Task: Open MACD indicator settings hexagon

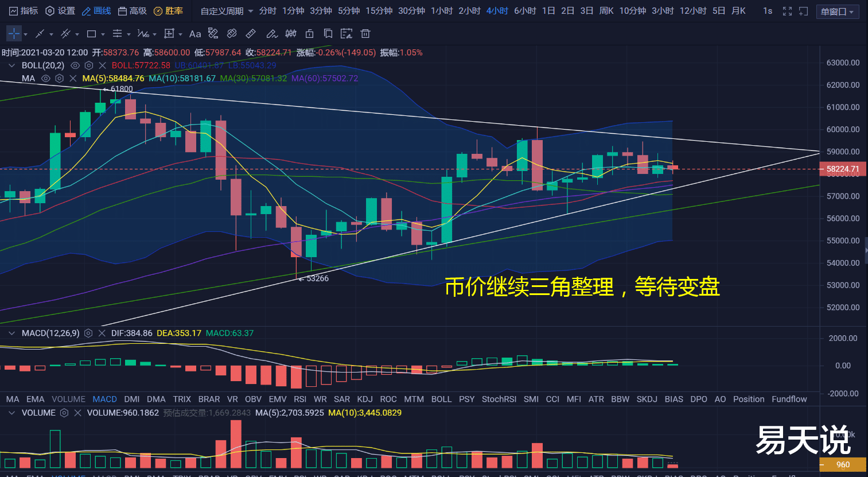Action: (x=88, y=333)
